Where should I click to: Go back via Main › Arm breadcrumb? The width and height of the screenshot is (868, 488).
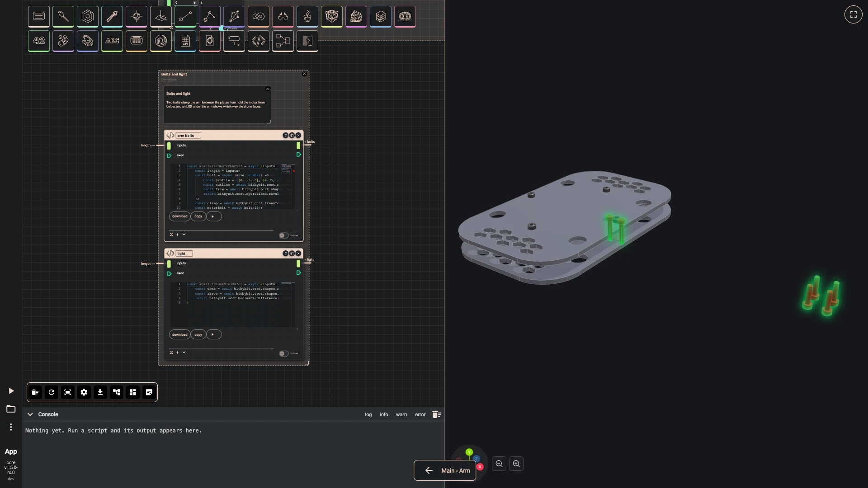click(445, 470)
